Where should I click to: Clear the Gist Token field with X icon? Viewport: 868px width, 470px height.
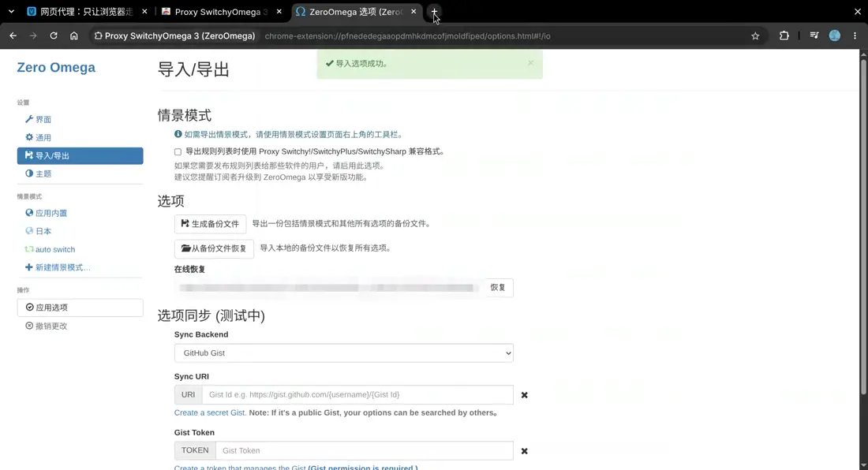(524, 451)
